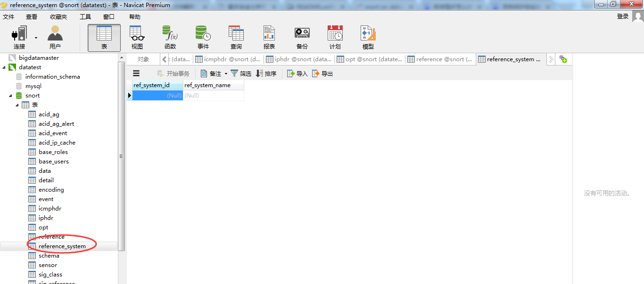Collapse the datatest connection
644x284 pixels.
(4, 67)
